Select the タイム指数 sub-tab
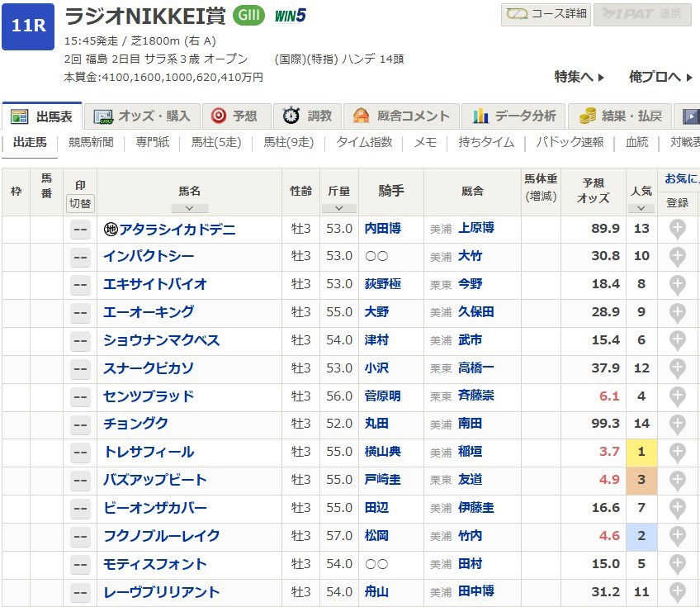The width and height of the screenshot is (700, 607). point(364,143)
